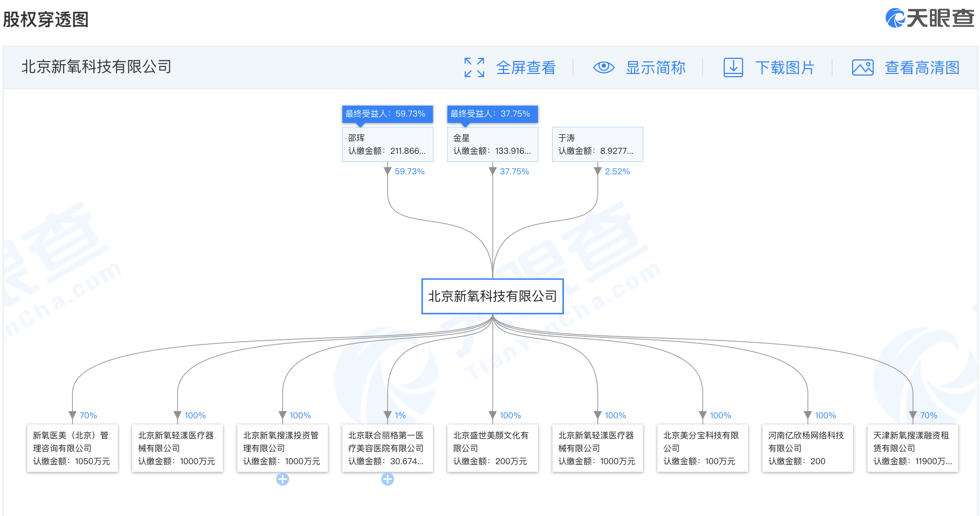
Task: Click the blue 最终受益人: 59.73% badge above 邵珲
Action: [387, 114]
